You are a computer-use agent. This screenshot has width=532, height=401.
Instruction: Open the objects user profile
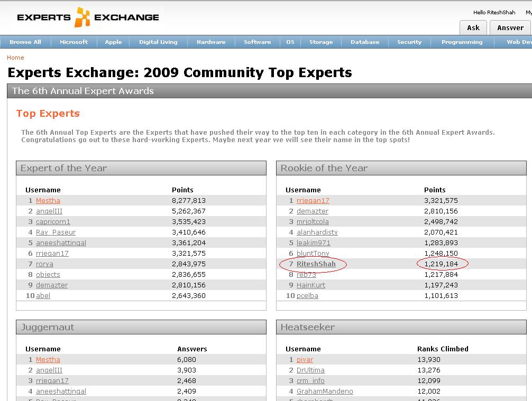[48, 275]
